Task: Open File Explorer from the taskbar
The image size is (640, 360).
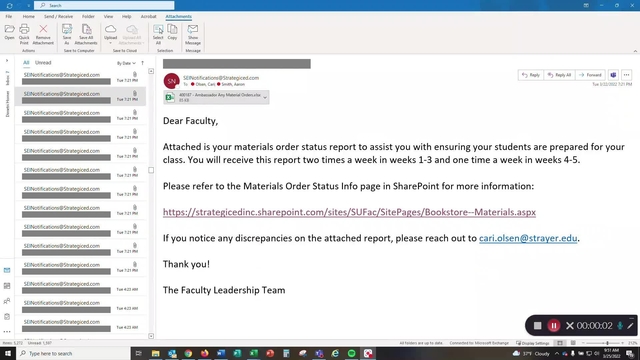Action: [156, 353]
